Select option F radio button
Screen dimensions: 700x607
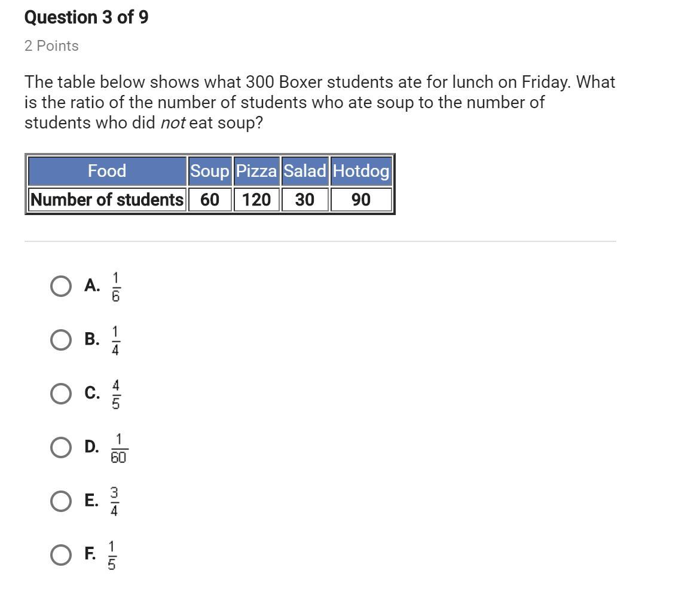click(x=60, y=554)
